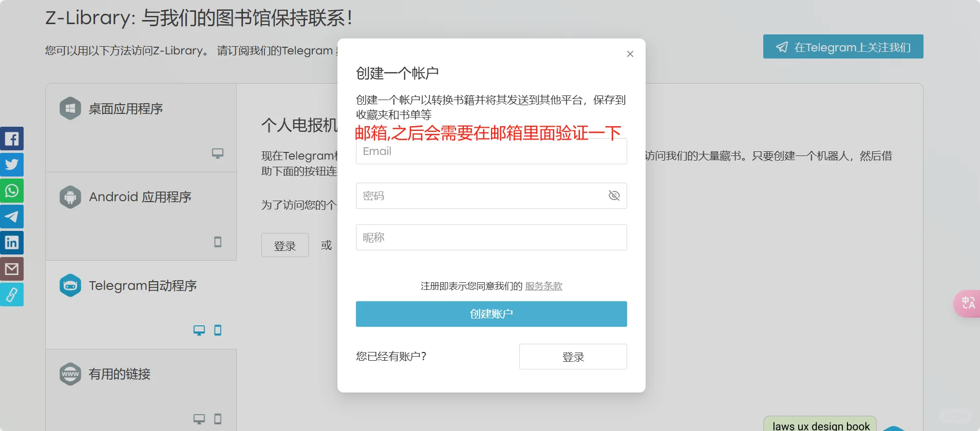
Task: Close the 创建一个帐户 dialog
Action: tap(630, 54)
